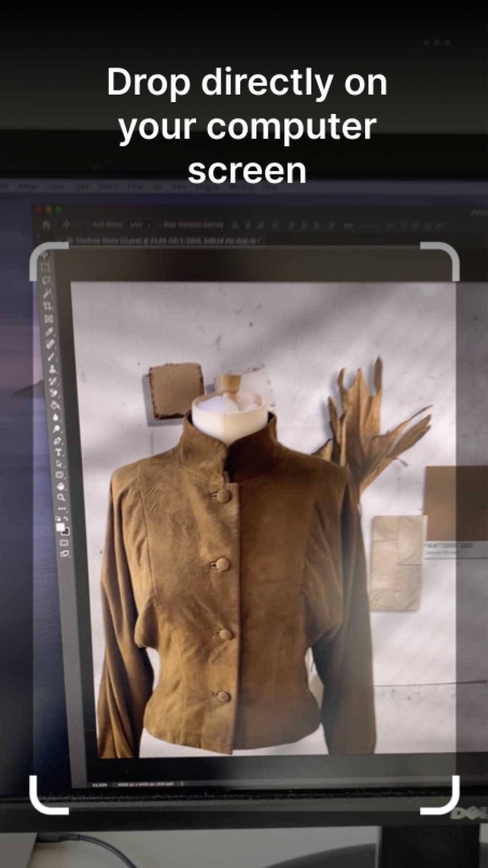
Task: Open the Move tool preset picker
Action: (x=77, y=225)
